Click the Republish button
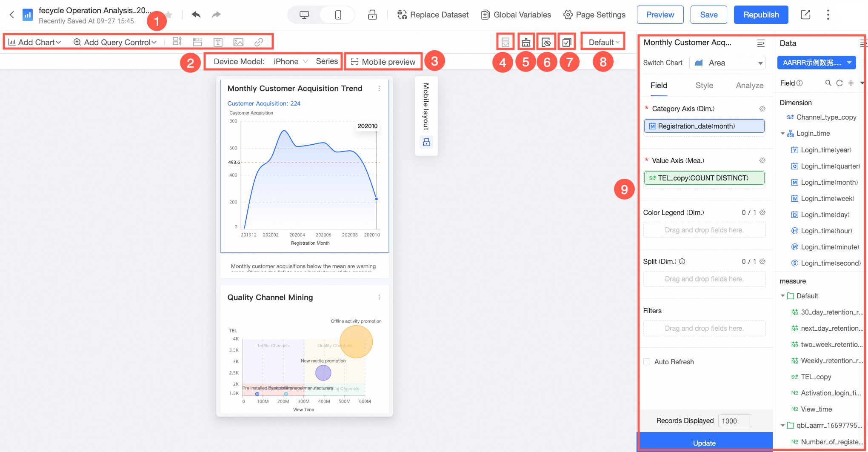 pos(761,15)
